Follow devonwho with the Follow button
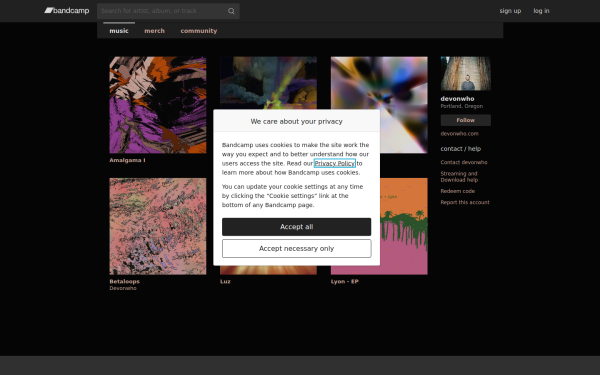Screen dimensions: 600x375 (x=465, y=120)
